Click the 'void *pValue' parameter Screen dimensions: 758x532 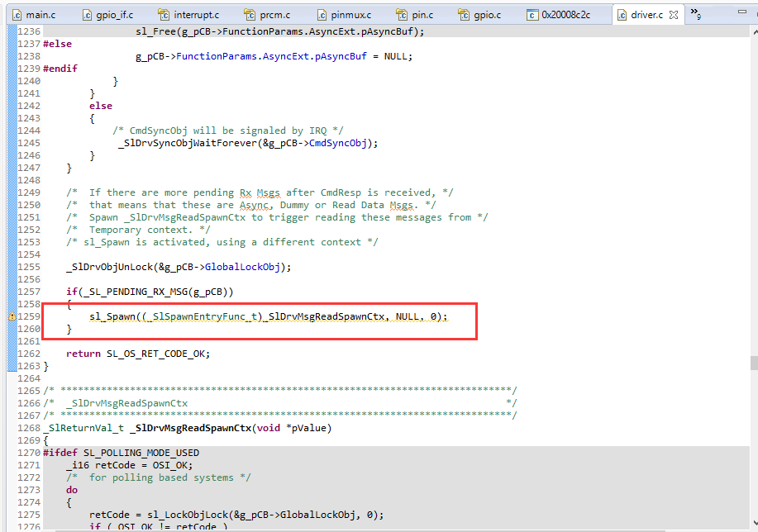[291, 428]
